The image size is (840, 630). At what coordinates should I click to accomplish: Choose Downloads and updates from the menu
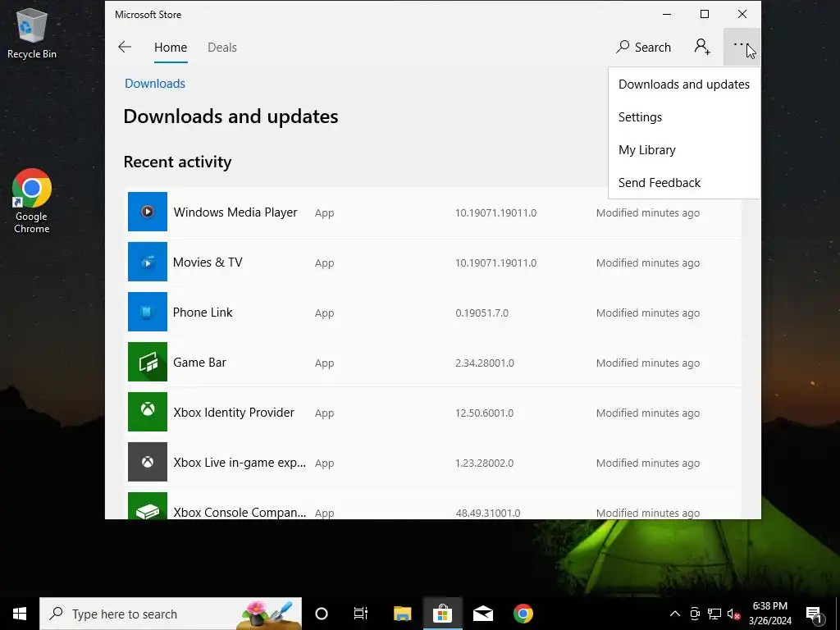[684, 84]
